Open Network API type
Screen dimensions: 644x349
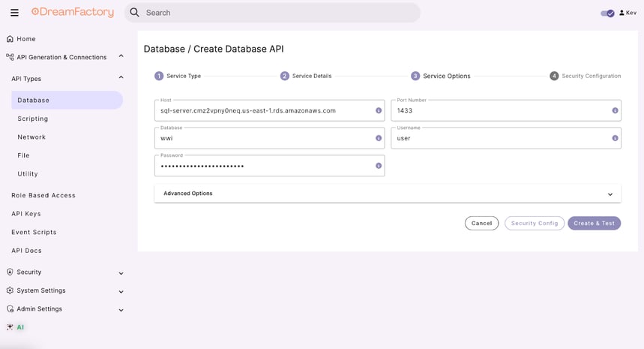[x=31, y=137]
